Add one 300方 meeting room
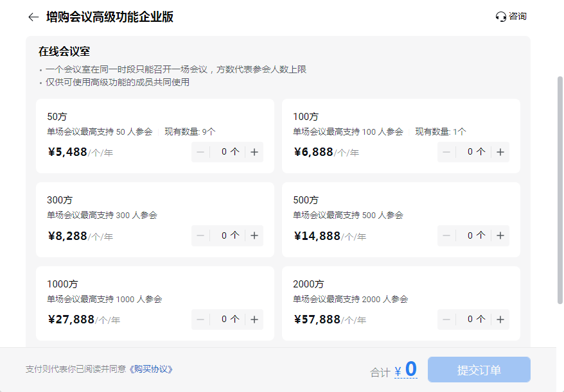The image size is (564, 392). pyautogui.click(x=254, y=235)
